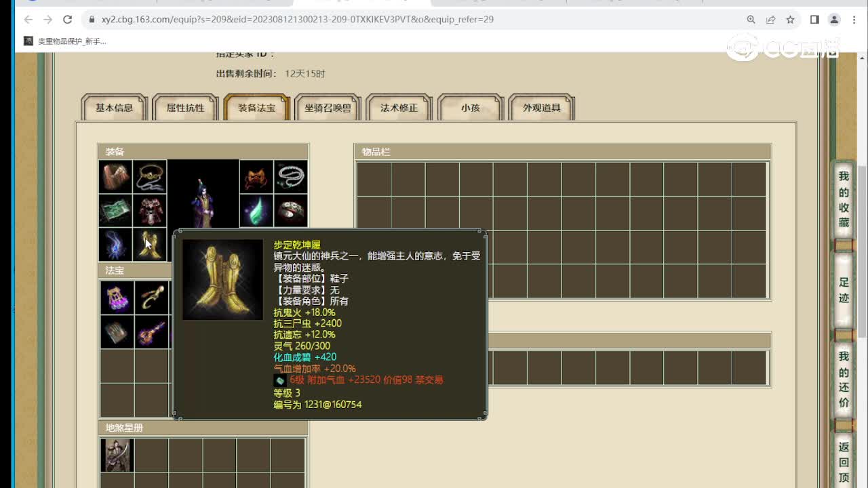Bookmark this page with star icon
The height and width of the screenshot is (488, 868).
coord(790,20)
